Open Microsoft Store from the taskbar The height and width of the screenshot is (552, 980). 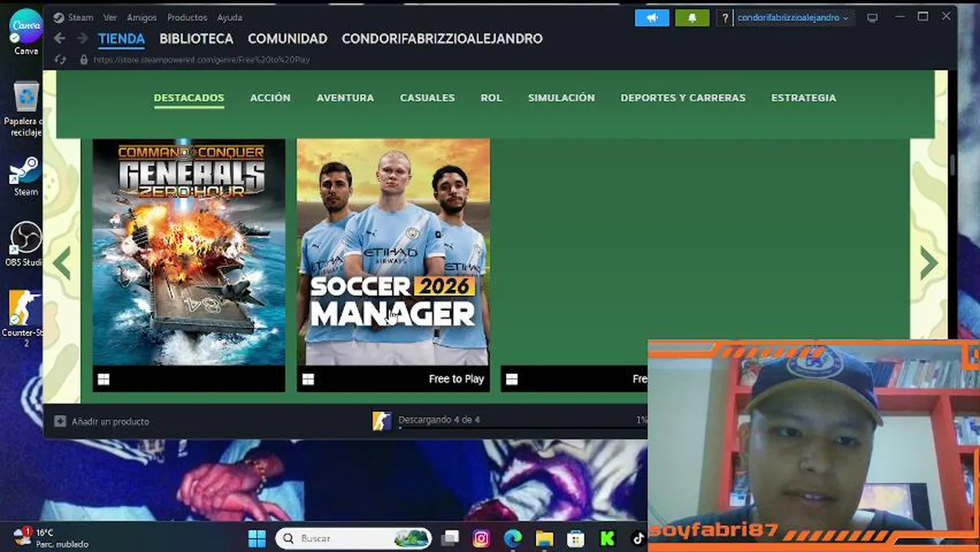click(x=575, y=538)
